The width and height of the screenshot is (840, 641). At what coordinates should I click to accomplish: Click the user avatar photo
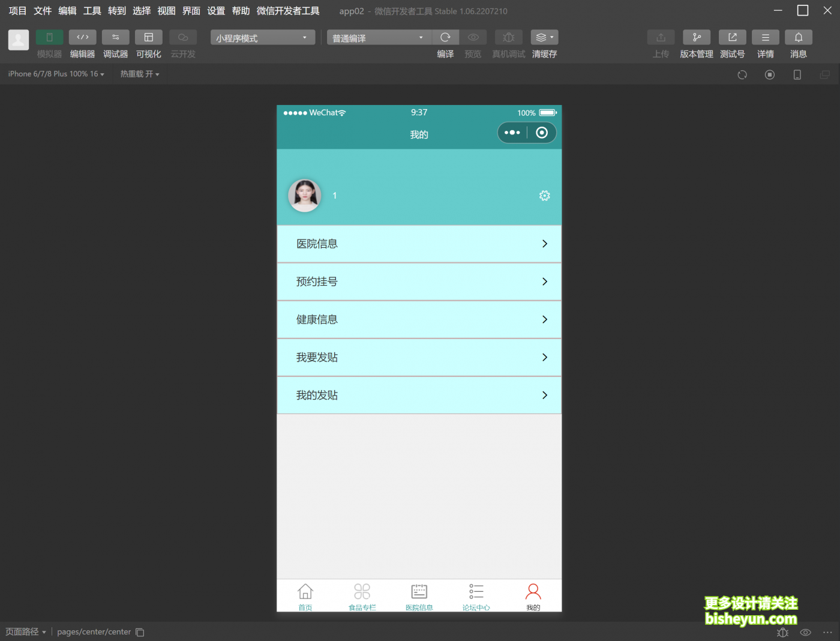[x=305, y=196]
